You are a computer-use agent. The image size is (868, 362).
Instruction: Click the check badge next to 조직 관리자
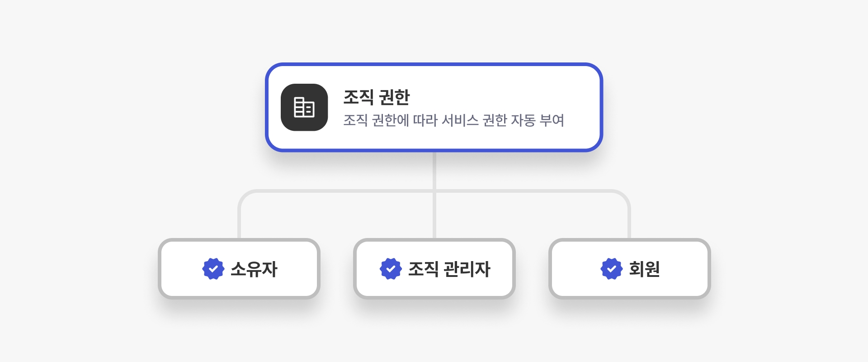[x=391, y=269]
